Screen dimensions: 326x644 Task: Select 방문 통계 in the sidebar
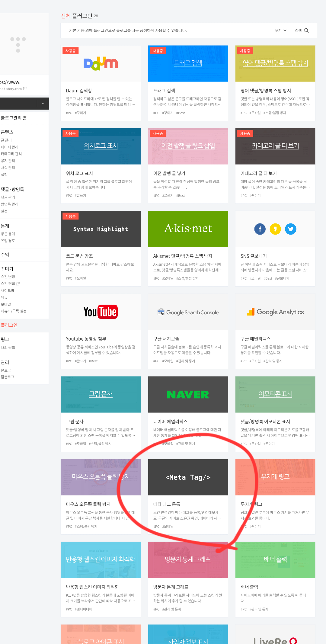click(x=8, y=234)
